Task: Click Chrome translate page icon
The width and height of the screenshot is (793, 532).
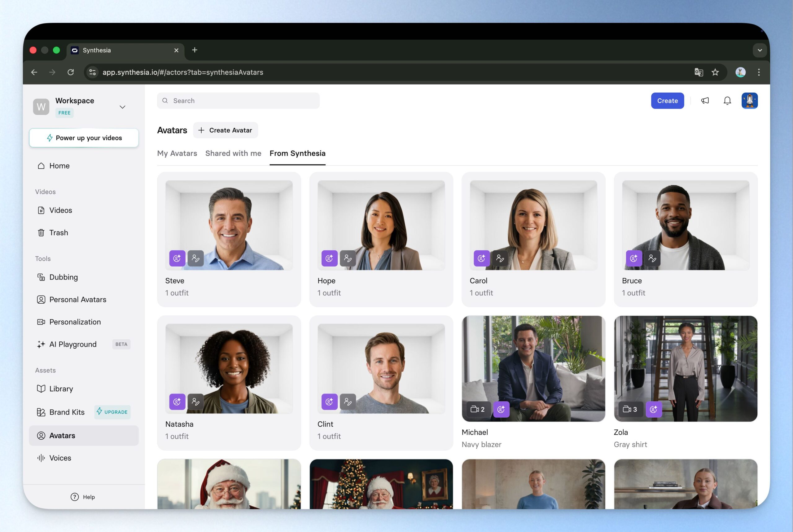Action: [699, 72]
